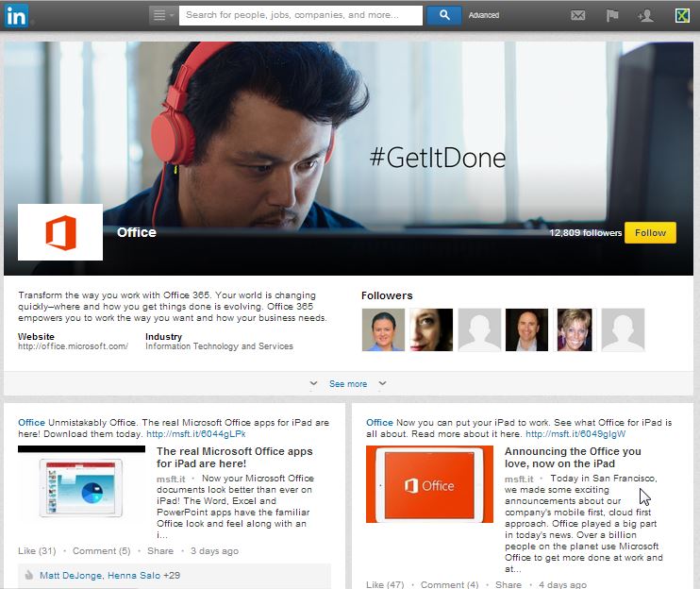Click the #GetItDone banner text
700x589 pixels.
point(438,158)
